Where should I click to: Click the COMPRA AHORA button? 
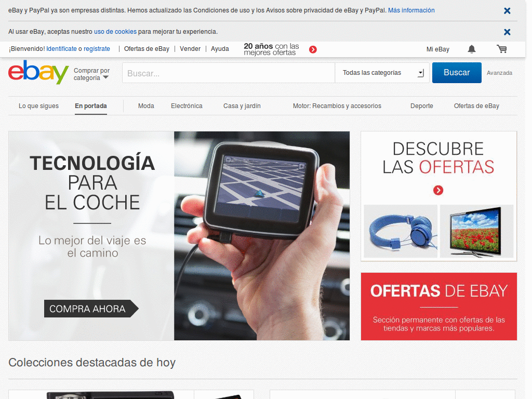pyautogui.click(x=91, y=309)
